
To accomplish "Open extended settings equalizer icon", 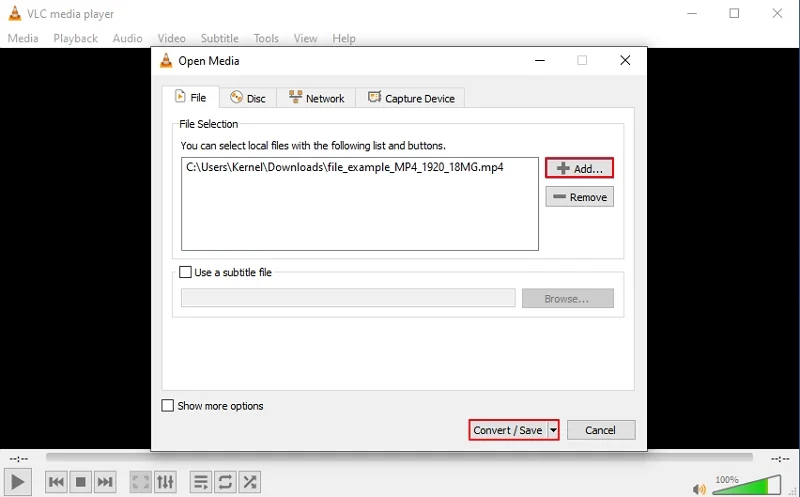I will [165, 482].
